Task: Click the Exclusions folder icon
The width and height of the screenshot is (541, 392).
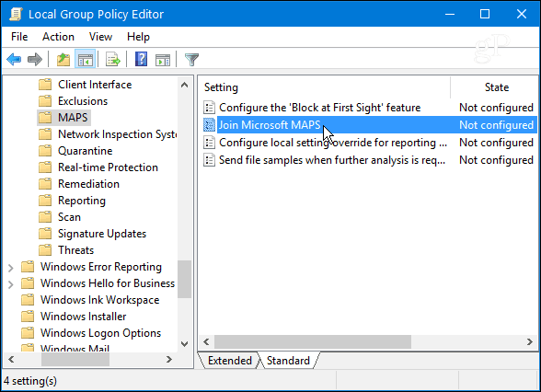Action: [x=45, y=101]
